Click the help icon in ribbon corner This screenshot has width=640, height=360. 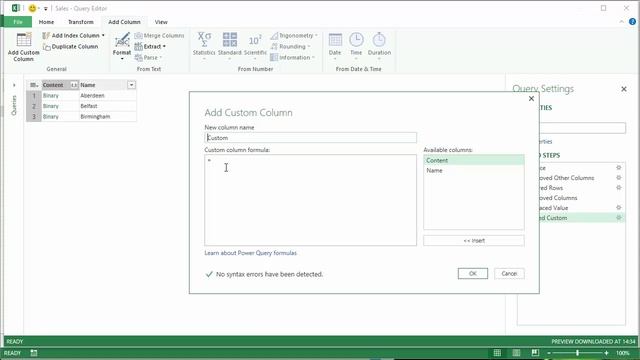632,22
